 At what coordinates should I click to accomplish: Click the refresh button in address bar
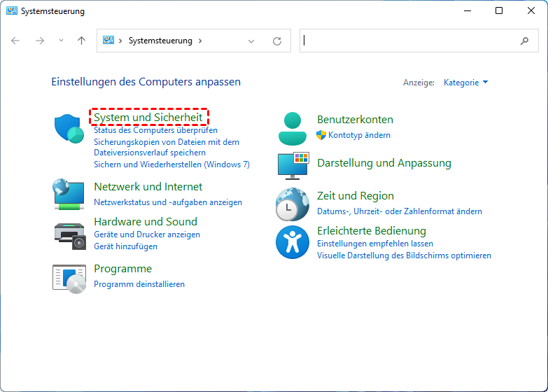pos(277,41)
